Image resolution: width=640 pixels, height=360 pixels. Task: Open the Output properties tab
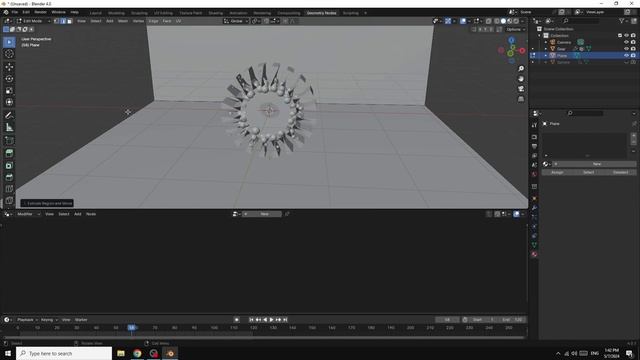[534, 146]
